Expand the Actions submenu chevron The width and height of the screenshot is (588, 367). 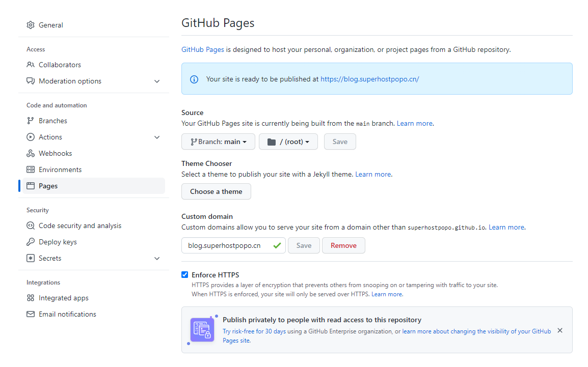point(157,137)
